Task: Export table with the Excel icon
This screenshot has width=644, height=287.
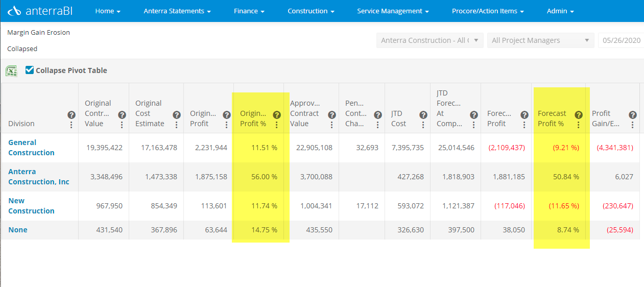Action: (11, 71)
